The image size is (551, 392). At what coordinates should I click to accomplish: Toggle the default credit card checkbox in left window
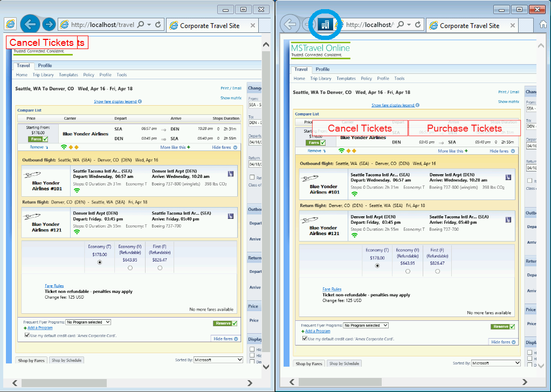point(27,335)
